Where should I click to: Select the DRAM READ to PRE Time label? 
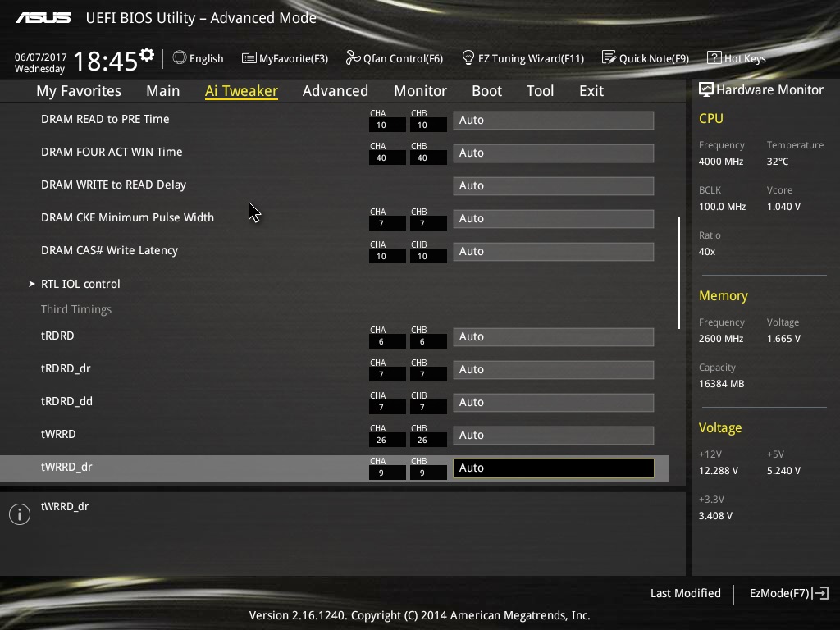105,119
